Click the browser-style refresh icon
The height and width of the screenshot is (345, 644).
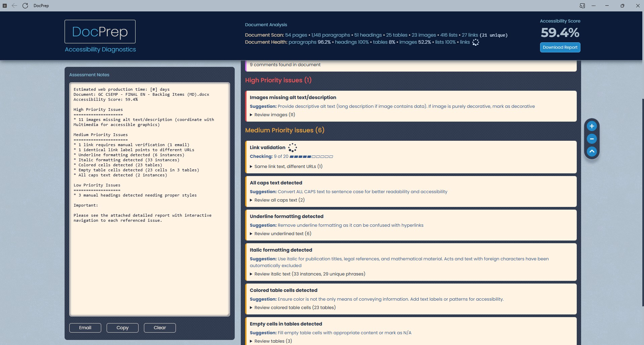tap(25, 6)
